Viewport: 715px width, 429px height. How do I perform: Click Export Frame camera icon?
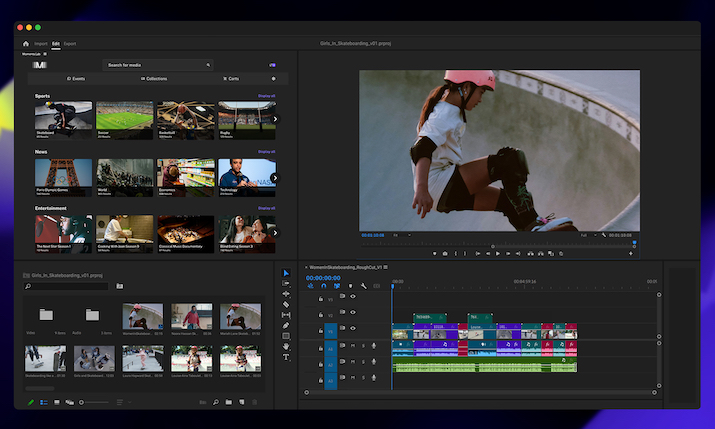[445, 253]
